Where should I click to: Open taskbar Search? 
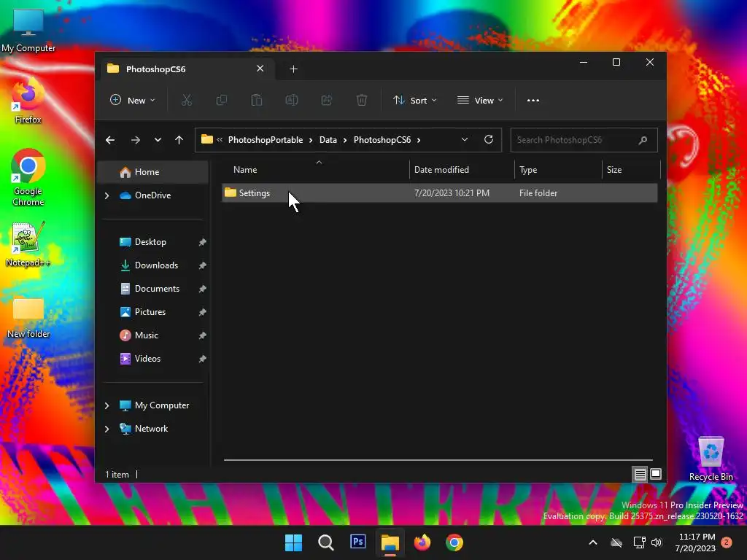tap(326, 542)
